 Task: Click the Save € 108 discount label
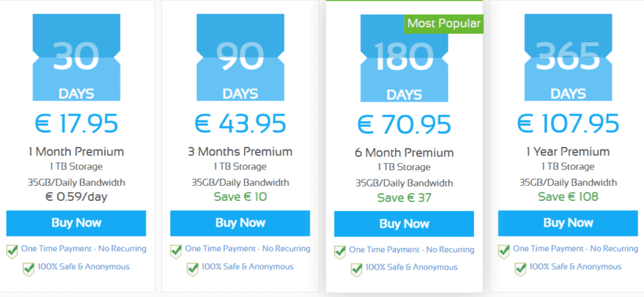tap(568, 197)
